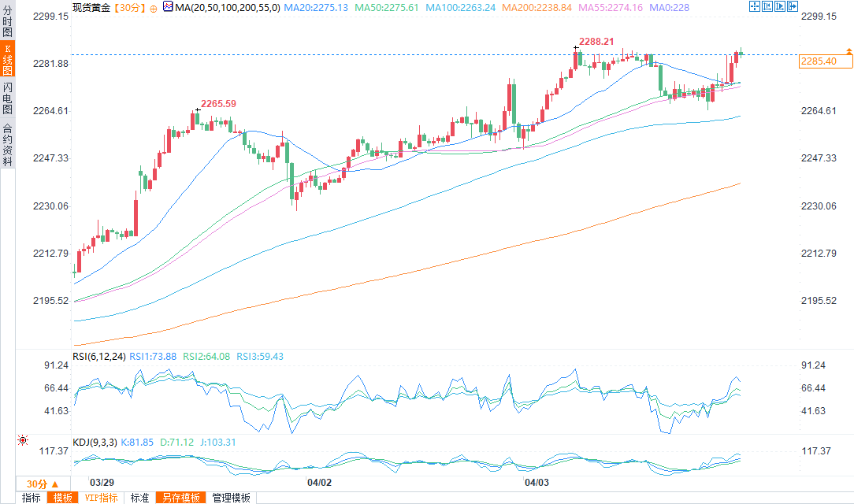
Task: Click the second chart tool icon in top-right group
Action: click(766, 6)
